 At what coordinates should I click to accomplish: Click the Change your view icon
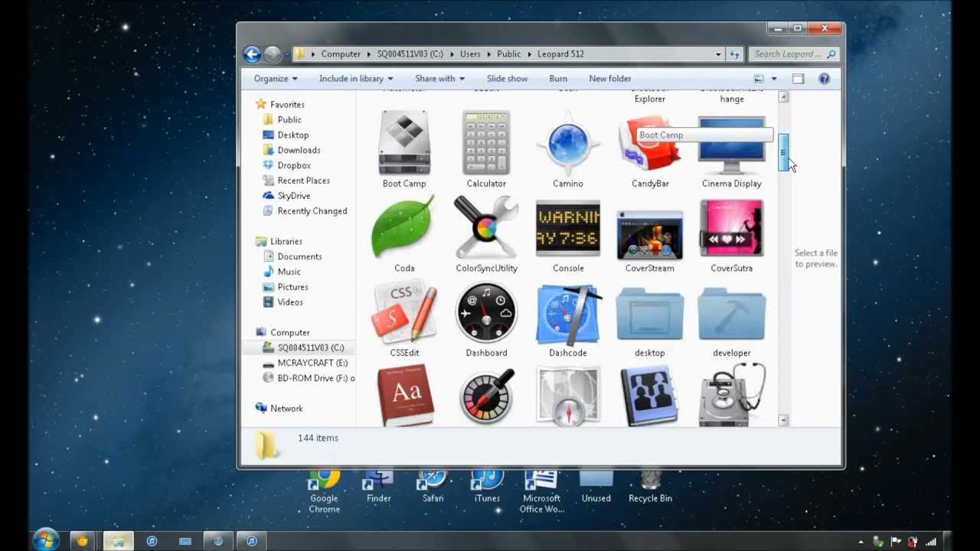[x=759, y=78]
